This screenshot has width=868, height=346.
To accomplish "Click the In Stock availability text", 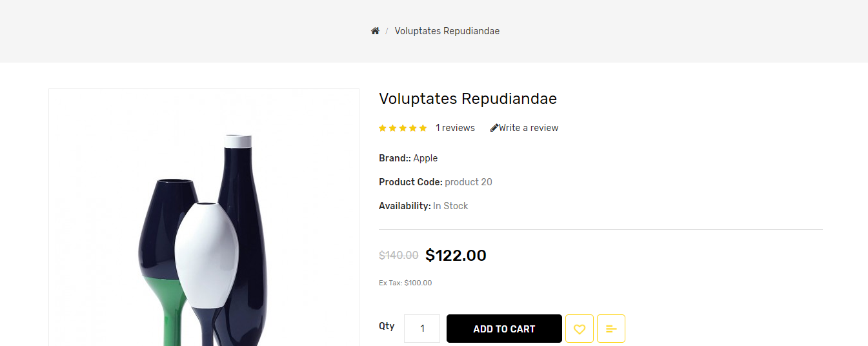I will [450, 206].
